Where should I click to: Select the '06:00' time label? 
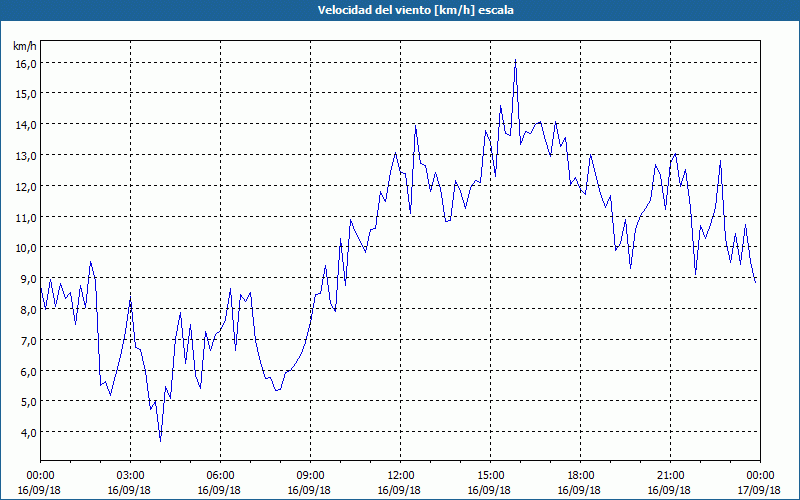pos(219,476)
